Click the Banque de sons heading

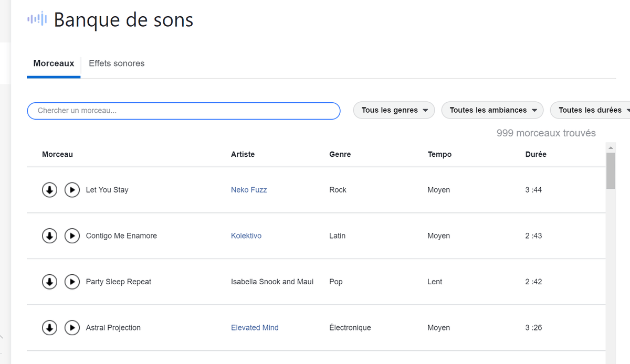click(123, 20)
